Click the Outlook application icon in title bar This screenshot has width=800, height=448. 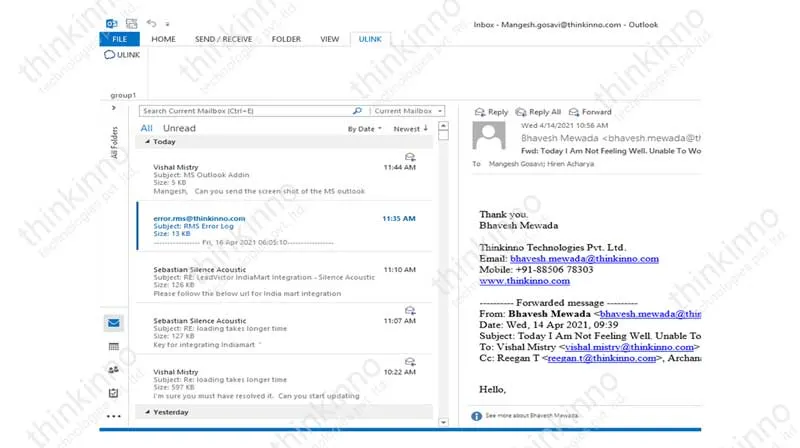pyautogui.click(x=111, y=23)
